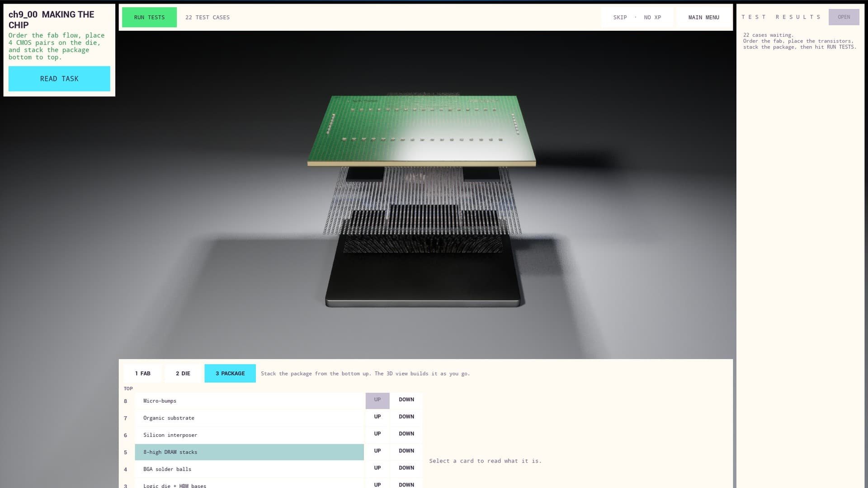Move Organic substrate up
The image size is (868, 488).
coord(377,417)
